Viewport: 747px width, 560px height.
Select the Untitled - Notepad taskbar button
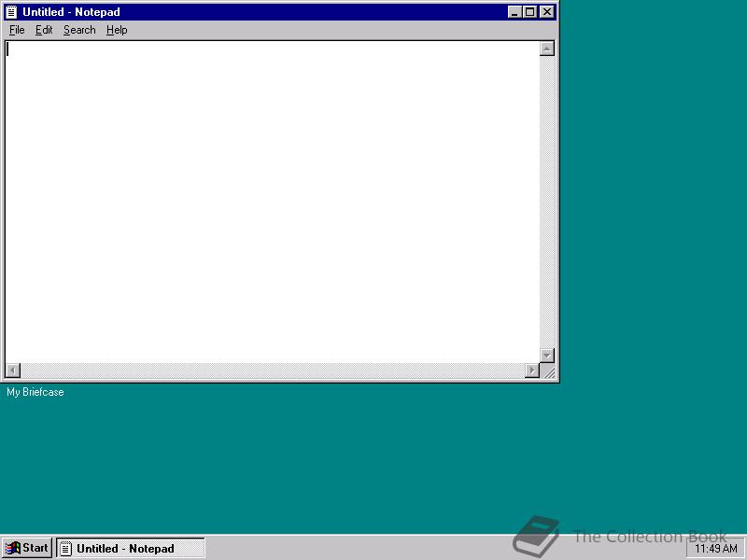tap(131, 548)
